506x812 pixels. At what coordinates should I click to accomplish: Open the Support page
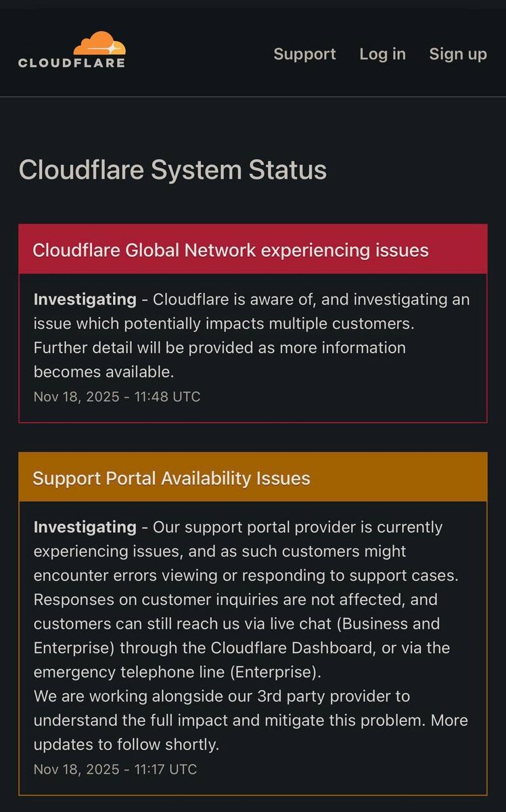[304, 54]
